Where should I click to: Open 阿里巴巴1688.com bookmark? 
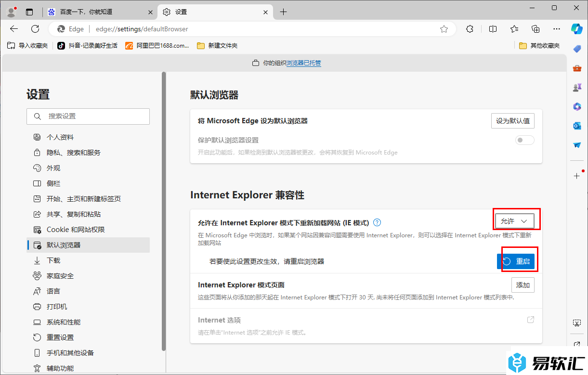(157, 46)
